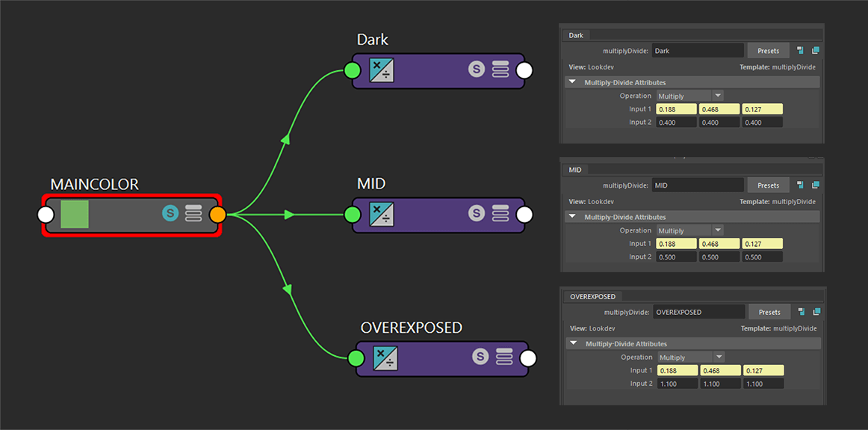Click the input connection icon in MID panel
Viewport: 868px width, 430px height.
[801, 185]
